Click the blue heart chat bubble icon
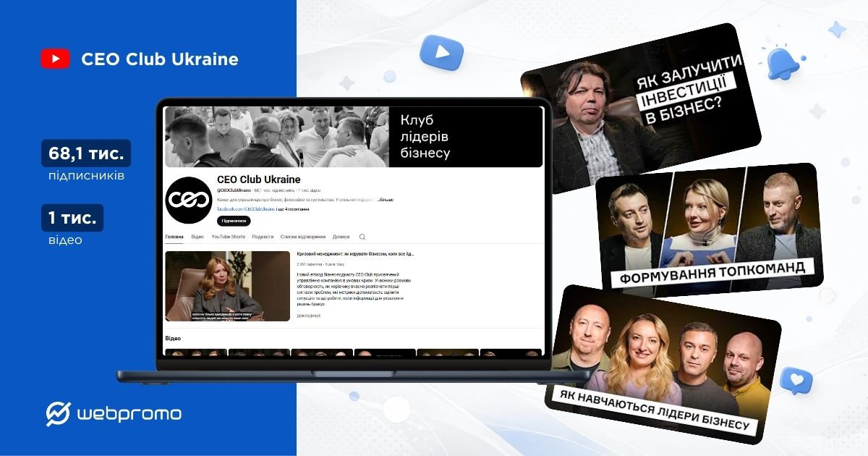This screenshot has height=456, width=868. coord(796,380)
